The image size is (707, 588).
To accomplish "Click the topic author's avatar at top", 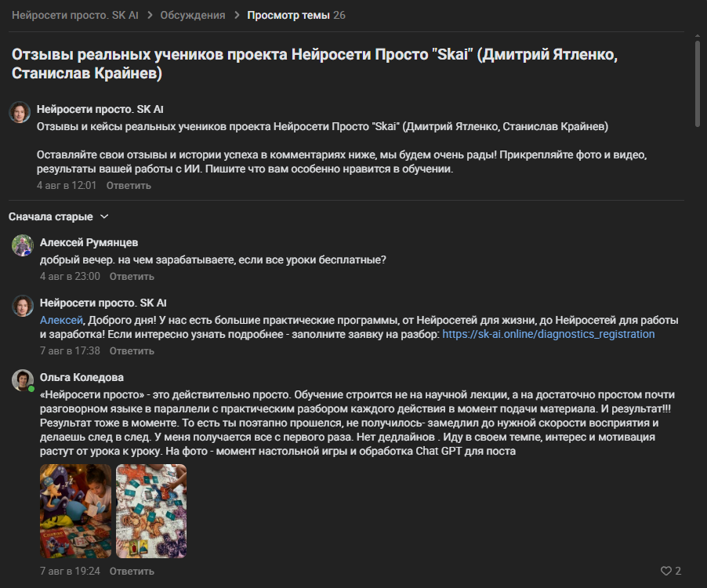I will pyautogui.click(x=20, y=112).
